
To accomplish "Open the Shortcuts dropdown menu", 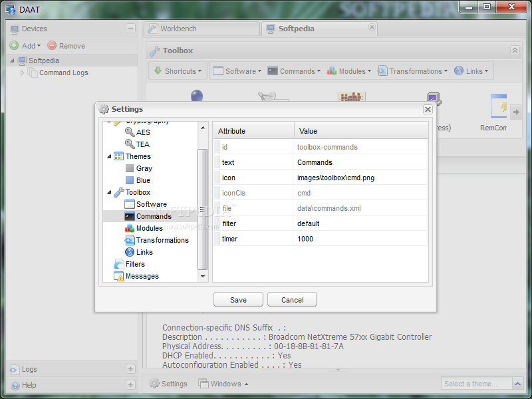I will tap(178, 71).
